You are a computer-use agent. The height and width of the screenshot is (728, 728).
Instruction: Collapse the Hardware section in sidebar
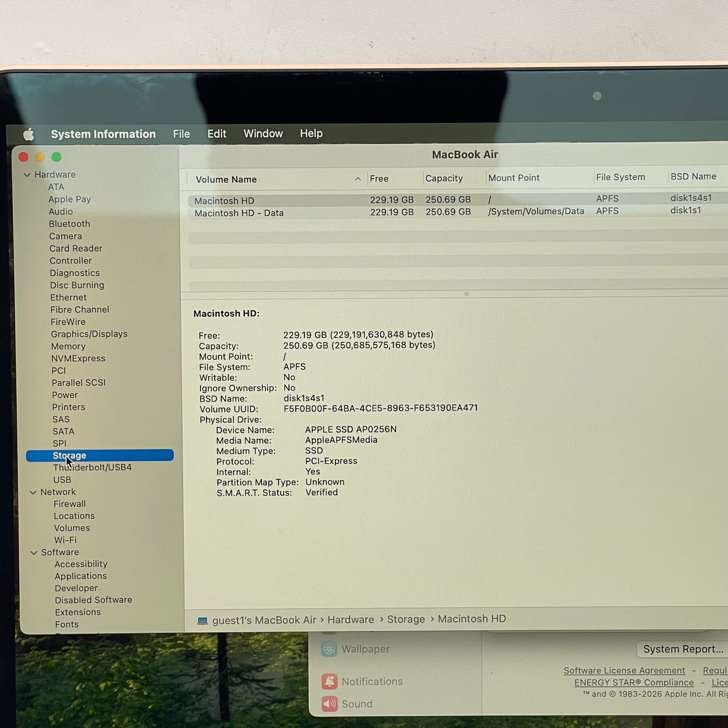point(27,175)
